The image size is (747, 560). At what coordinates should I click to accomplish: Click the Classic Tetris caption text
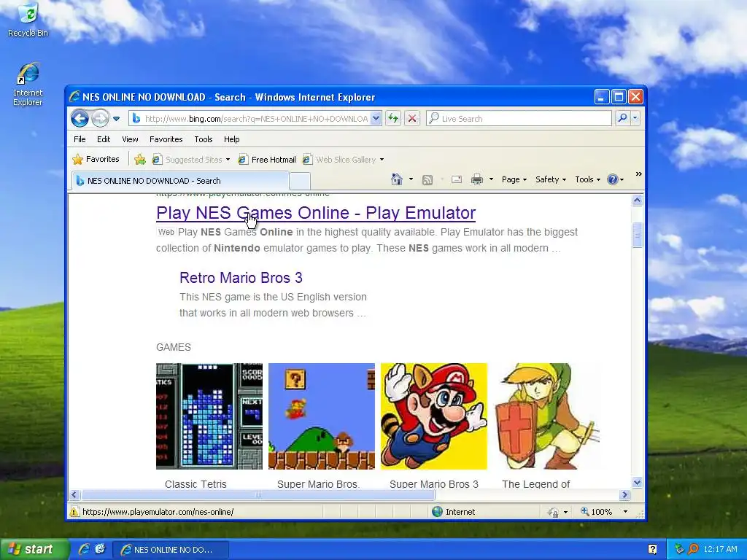(196, 484)
